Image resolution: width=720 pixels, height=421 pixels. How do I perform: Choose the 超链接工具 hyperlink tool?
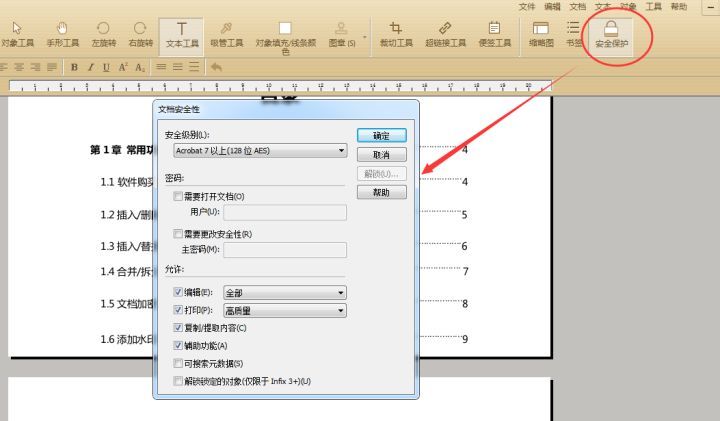[445, 34]
